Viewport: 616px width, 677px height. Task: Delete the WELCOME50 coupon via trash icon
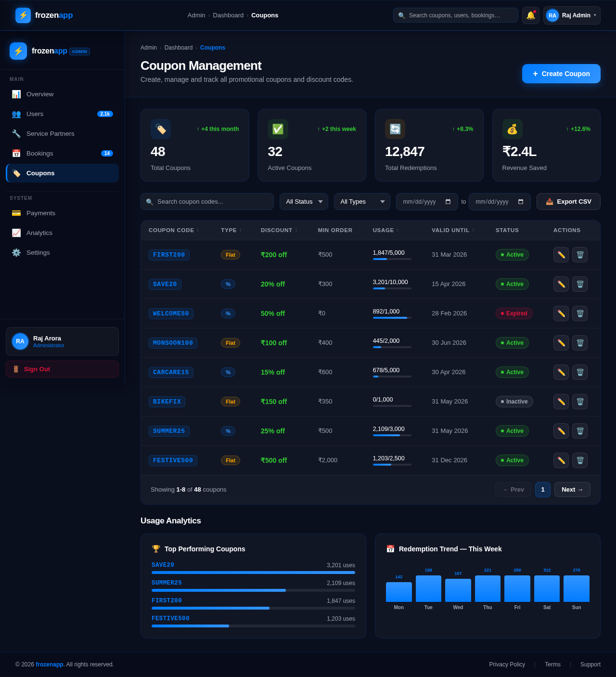point(579,313)
